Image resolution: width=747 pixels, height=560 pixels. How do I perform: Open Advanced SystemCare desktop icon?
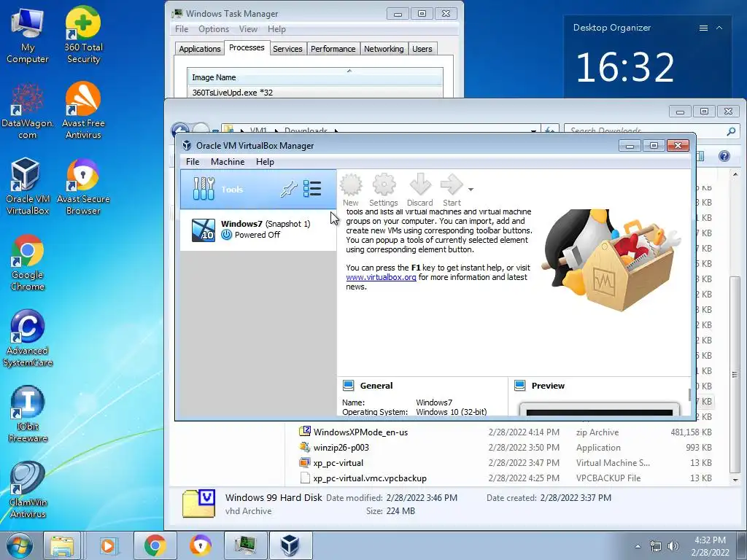[x=27, y=338]
